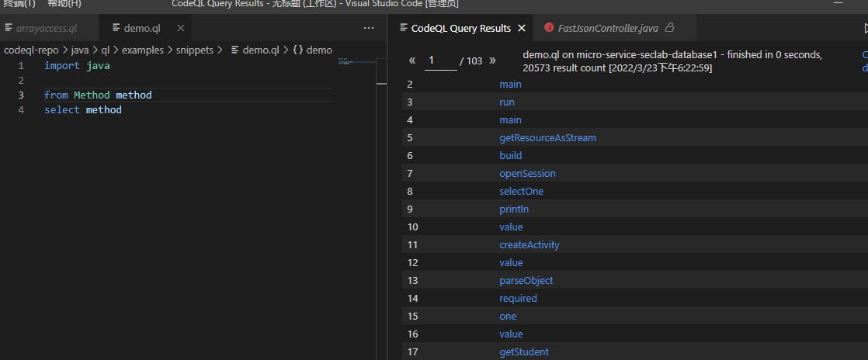Focus the results page number field
Screen dimensions: 868x360
(441, 61)
